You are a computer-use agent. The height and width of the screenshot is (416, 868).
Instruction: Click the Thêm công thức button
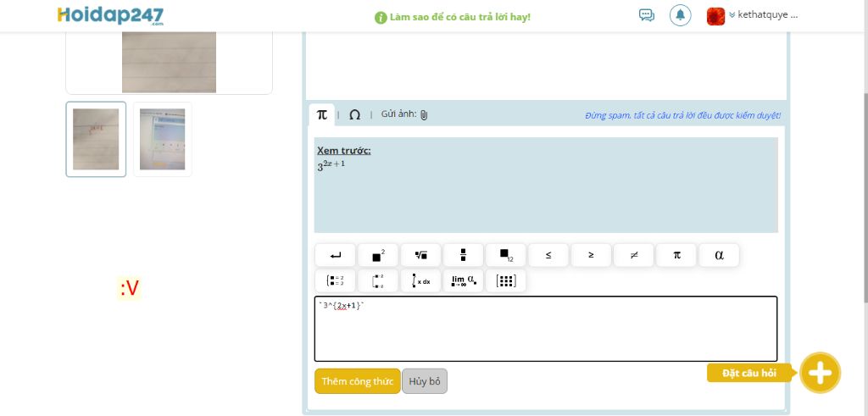(x=358, y=381)
